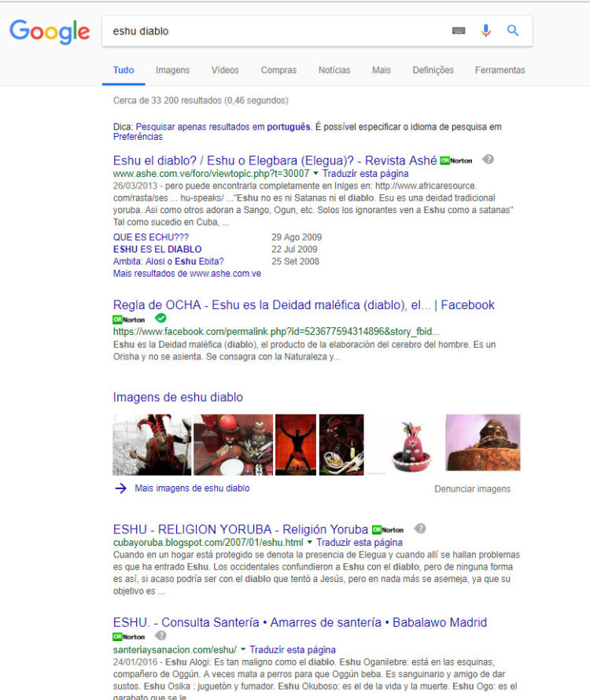Click the Google logo

coord(50,31)
